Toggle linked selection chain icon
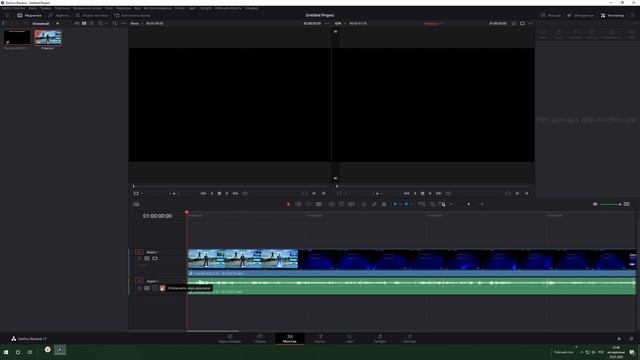The image size is (640, 360). coord(374,204)
